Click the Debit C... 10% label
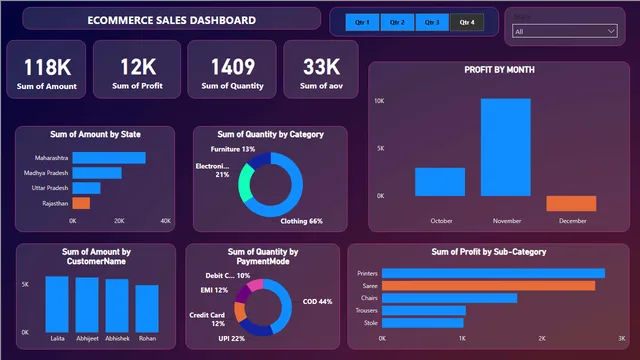 (227, 276)
